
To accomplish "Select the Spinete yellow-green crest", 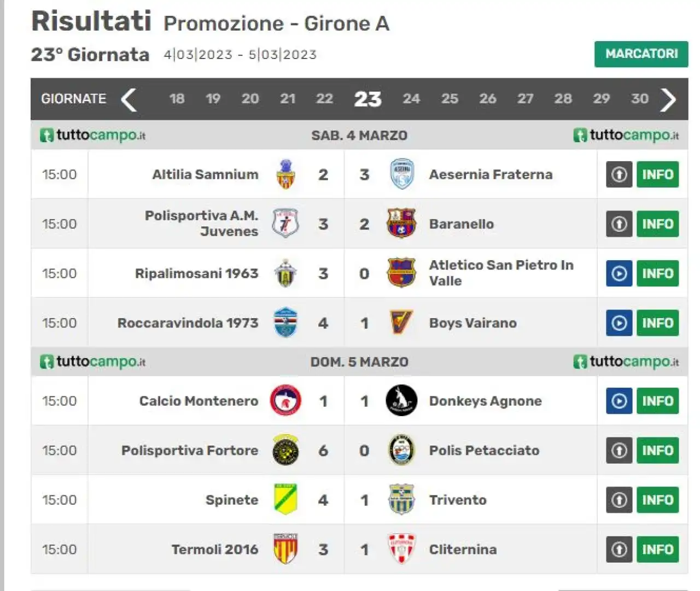I will click(285, 500).
